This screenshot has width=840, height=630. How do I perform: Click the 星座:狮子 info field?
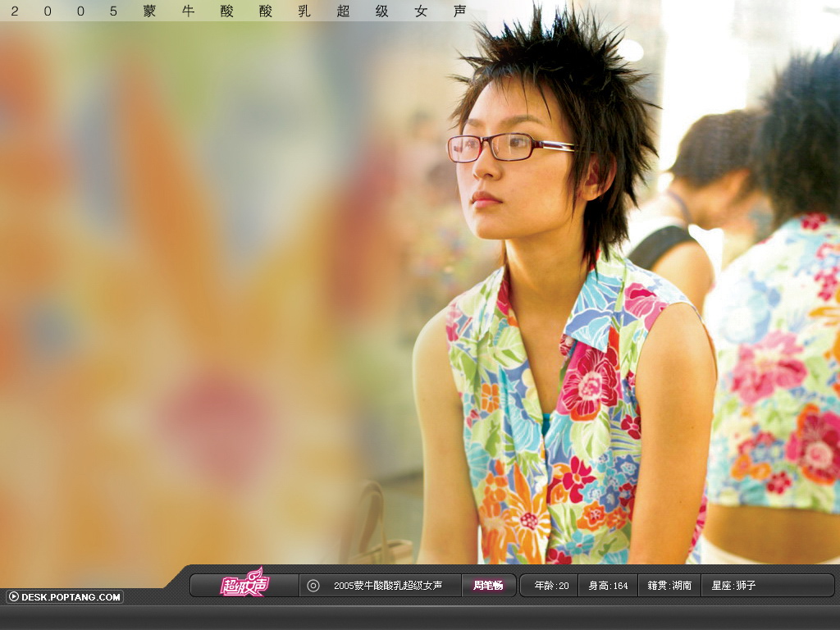click(x=733, y=586)
